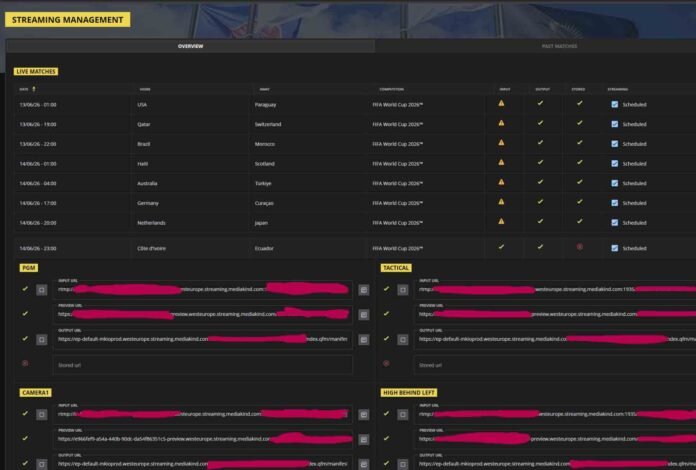Image resolution: width=696 pixels, height=470 pixels.
Task: Select the Switzerland away team cell
Action: 268,124
